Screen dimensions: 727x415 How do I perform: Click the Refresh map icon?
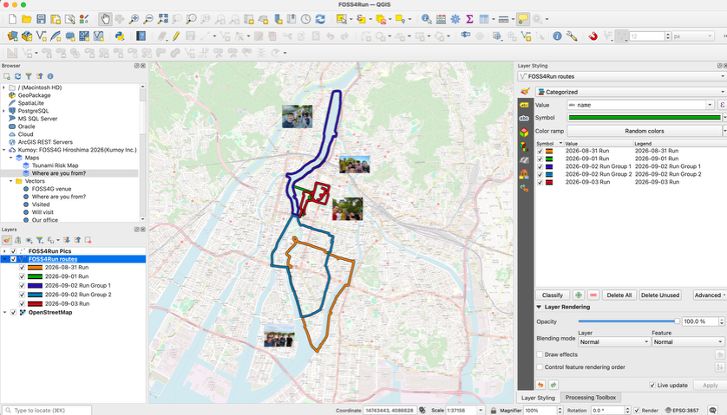tap(320, 19)
